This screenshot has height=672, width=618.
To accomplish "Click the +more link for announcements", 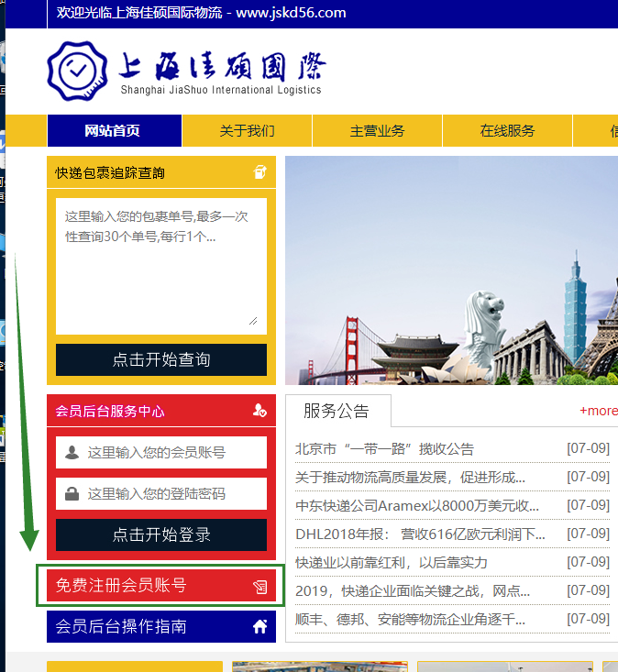I will (598, 411).
